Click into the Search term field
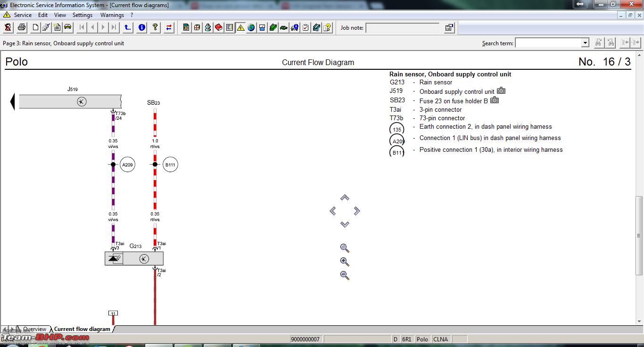 [548, 43]
